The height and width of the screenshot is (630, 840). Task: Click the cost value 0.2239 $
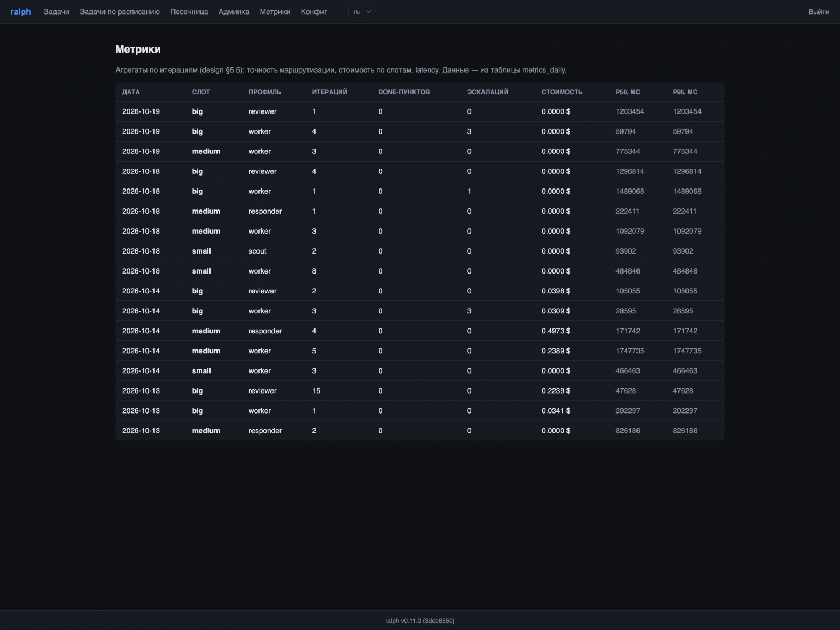(556, 391)
